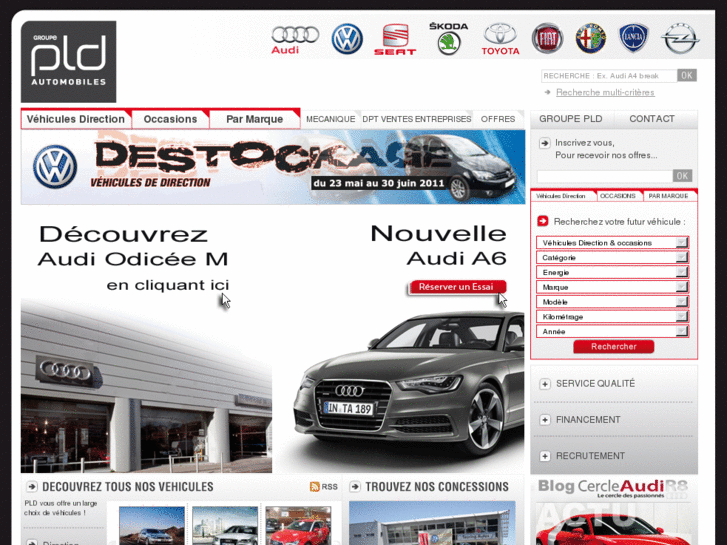Screen dimensions: 727x545
Task: Select the Volkswagen brand logo in header
Action: pos(347,39)
